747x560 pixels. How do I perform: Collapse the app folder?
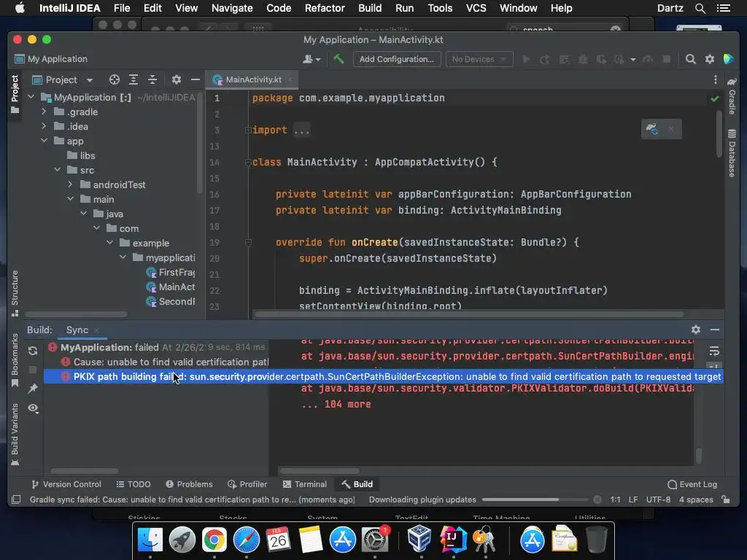(44, 141)
